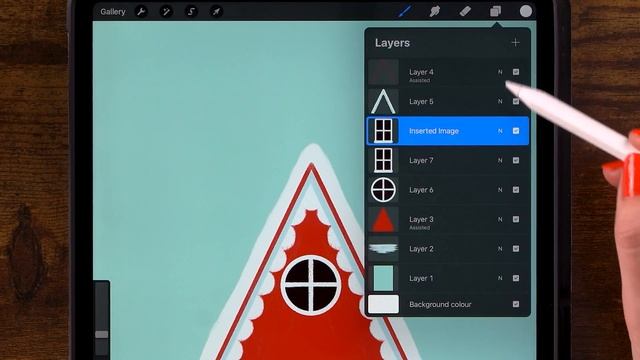Viewport: 640px width, 360px height.
Task: Select the 'Layer 7' name
Action: [x=421, y=160]
